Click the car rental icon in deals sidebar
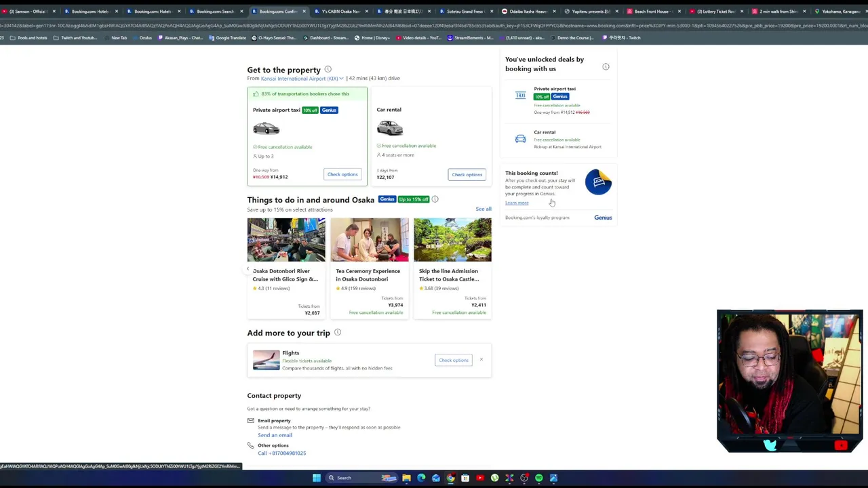Image resolution: width=868 pixels, height=488 pixels. (520, 139)
